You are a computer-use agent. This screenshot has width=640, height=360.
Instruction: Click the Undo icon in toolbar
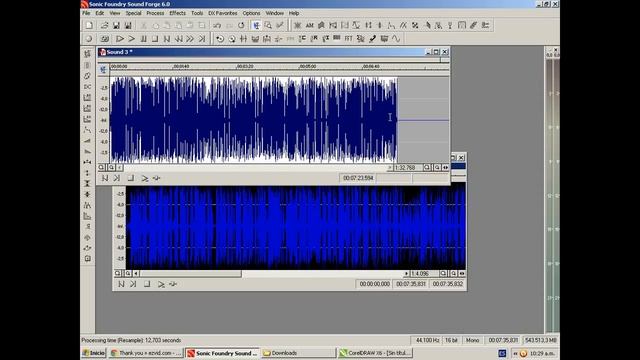click(217, 25)
